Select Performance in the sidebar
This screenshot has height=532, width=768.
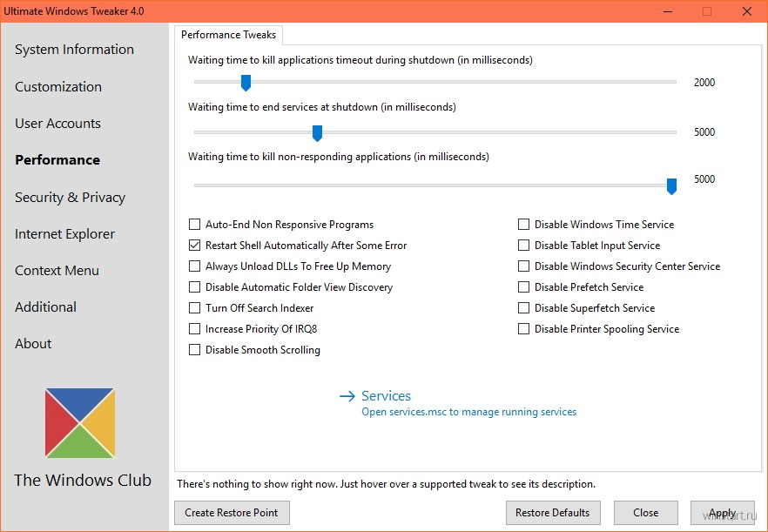[x=57, y=160]
